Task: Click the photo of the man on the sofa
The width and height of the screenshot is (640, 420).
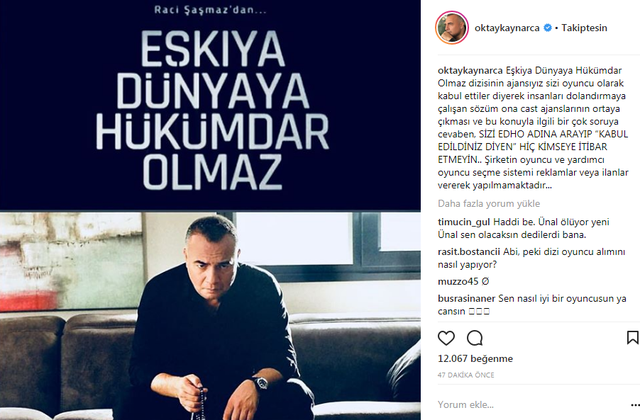Action: point(210,316)
